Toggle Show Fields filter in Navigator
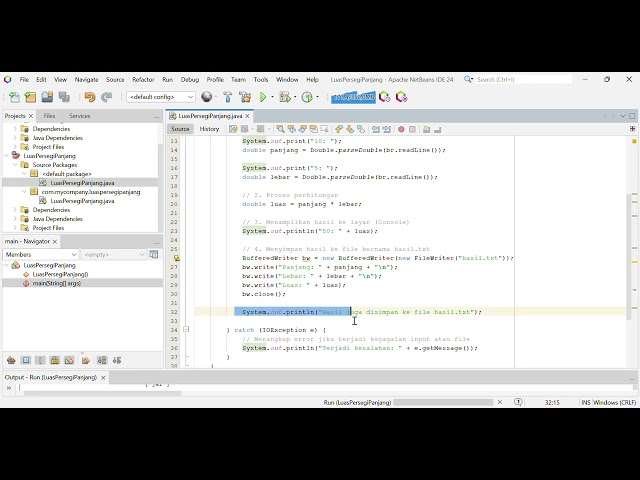Screen dimensions: 640x480 point(26,360)
